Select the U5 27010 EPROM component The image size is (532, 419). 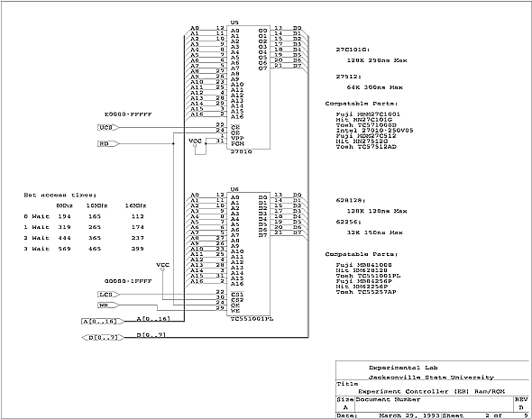tap(249, 87)
